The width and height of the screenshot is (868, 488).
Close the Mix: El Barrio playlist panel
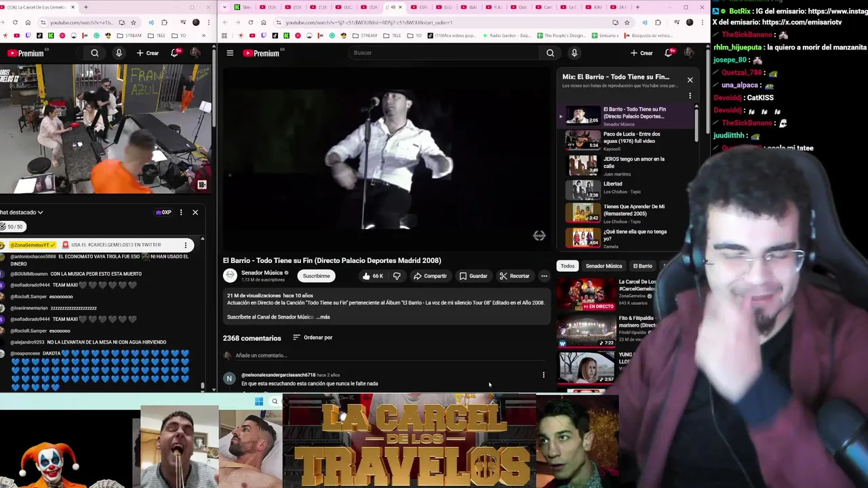click(x=690, y=80)
